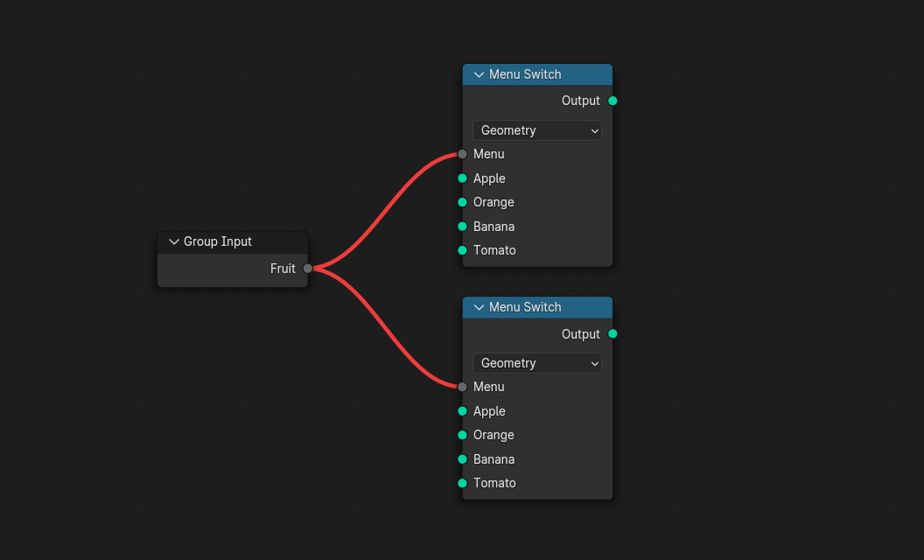Collapse the lower Menu Switch node
Screen dimensions: 924x560
479,308
